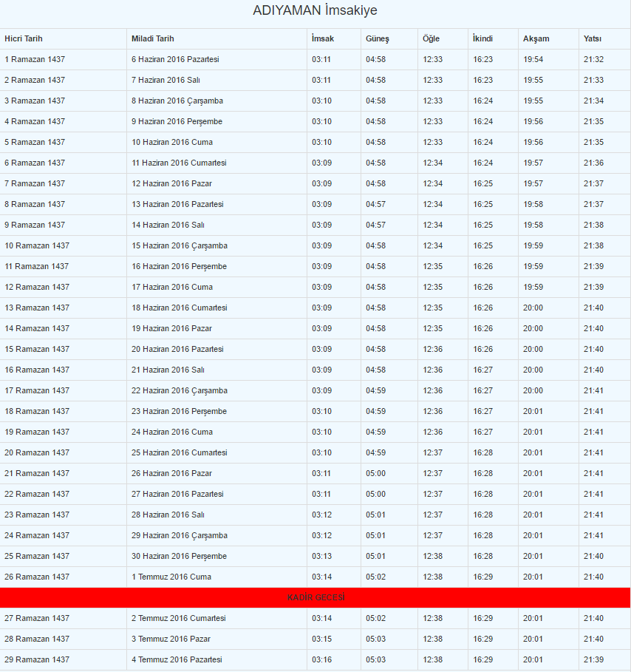Click the İkindi column header
The image size is (631, 672).
pyautogui.click(x=482, y=38)
